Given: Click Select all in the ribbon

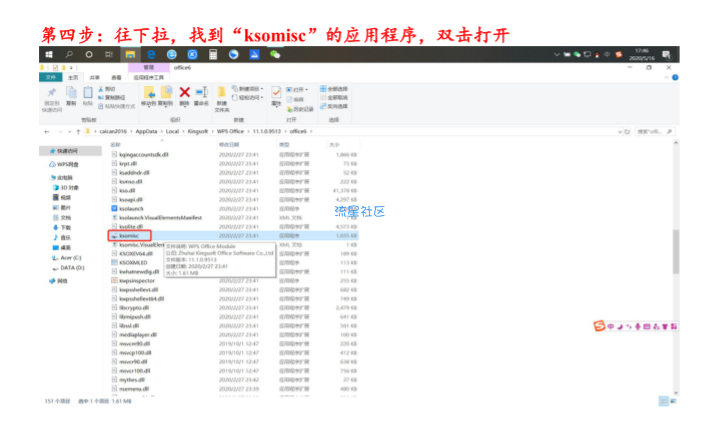Looking at the screenshot, I should pos(334,89).
